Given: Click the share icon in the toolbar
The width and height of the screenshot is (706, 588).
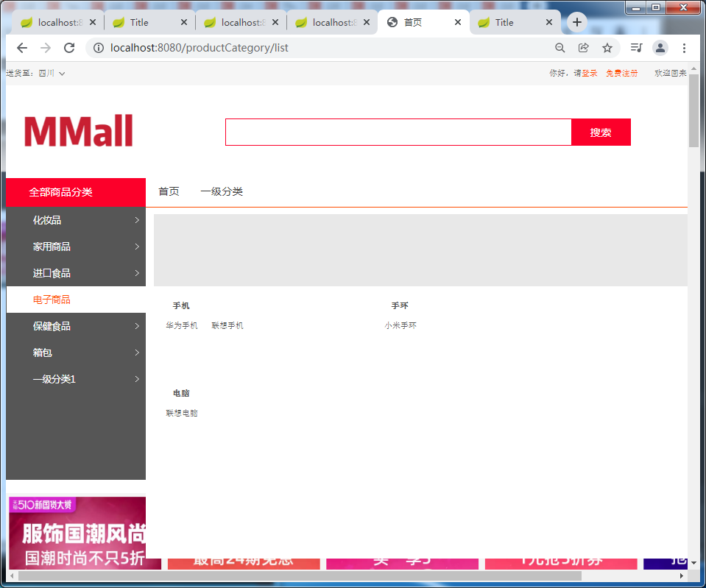Looking at the screenshot, I should click(583, 47).
